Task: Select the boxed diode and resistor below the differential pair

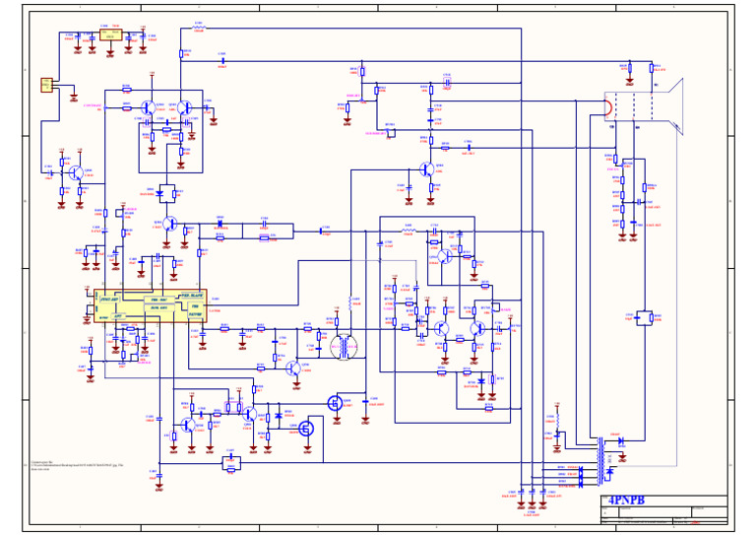Action: [167, 193]
